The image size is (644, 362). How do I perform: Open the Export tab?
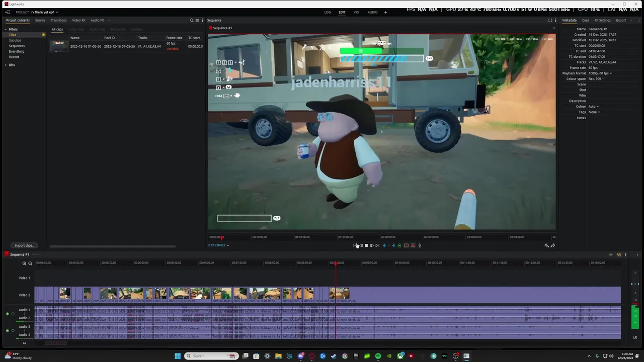pos(621,20)
